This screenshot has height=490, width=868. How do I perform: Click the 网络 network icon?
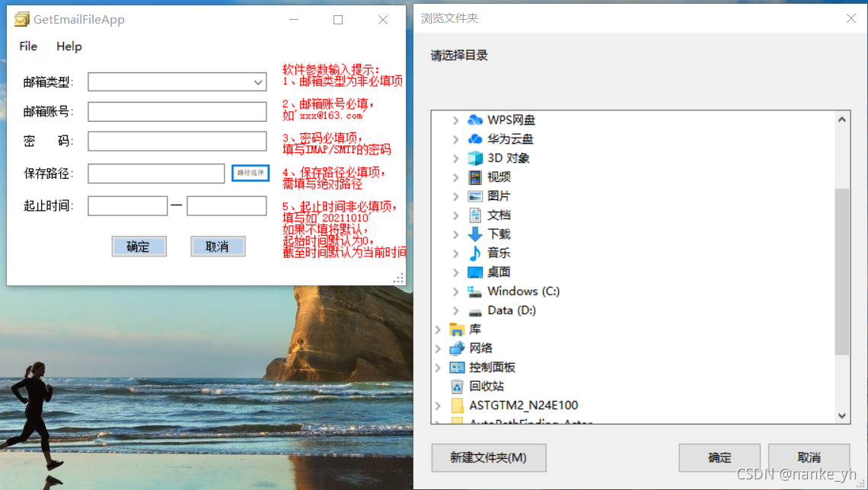[457, 348]
